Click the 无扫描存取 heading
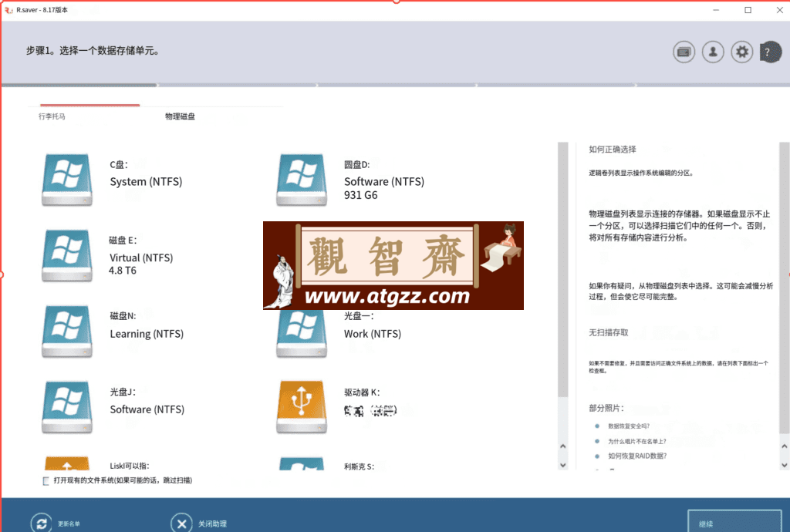The height and width of the screenshot is (532, 790). point(608,332)
